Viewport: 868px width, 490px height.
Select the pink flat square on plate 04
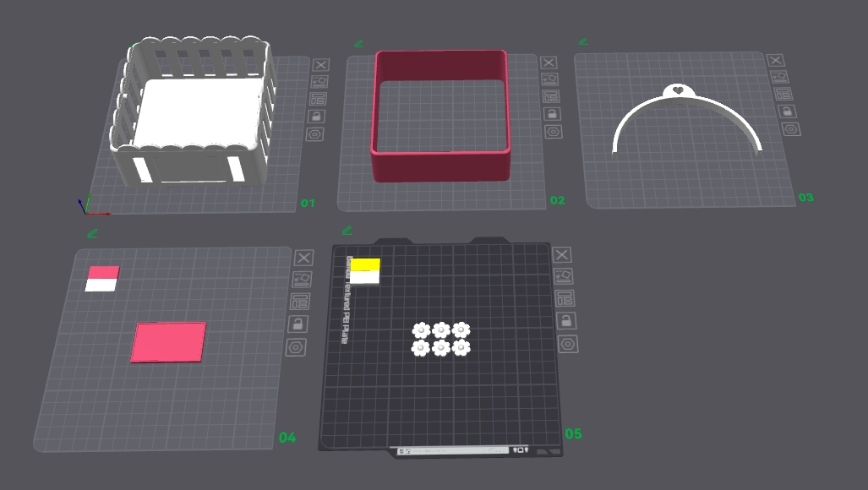168,342
